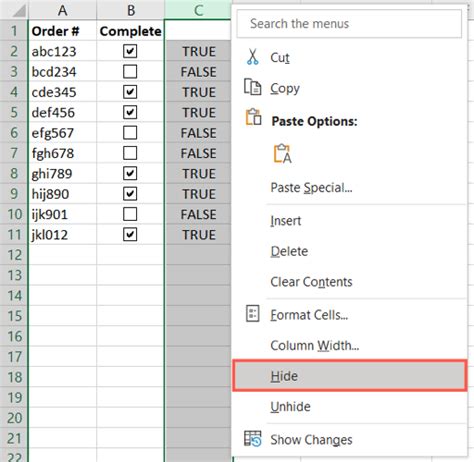Click the Paste Options clipboard icon
The height and width of the screenshot is (462, 474).
[x=253, y=117]
